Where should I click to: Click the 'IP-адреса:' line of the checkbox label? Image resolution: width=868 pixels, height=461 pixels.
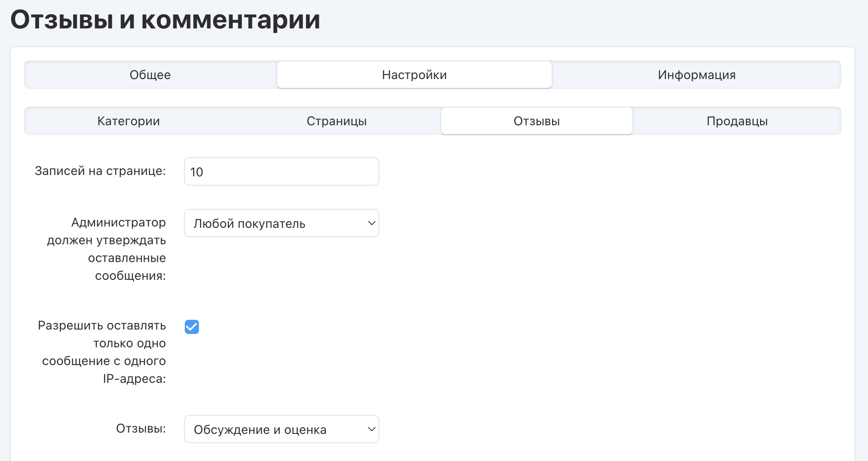[x=134, y=379]
